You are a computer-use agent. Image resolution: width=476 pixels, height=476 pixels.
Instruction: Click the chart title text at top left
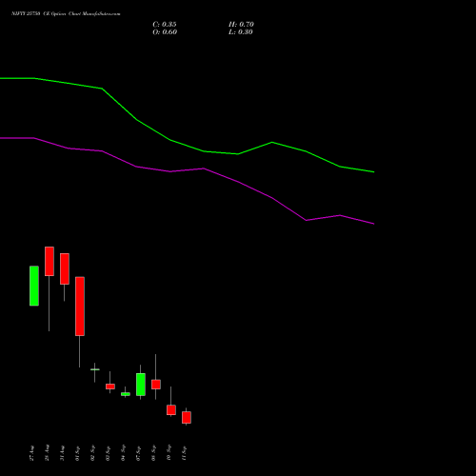tap(66, 14)
